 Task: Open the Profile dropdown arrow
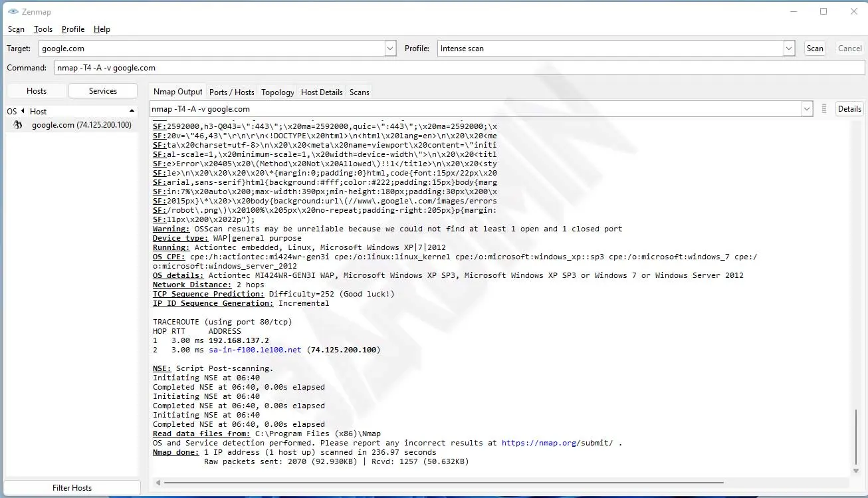[789, 49]
